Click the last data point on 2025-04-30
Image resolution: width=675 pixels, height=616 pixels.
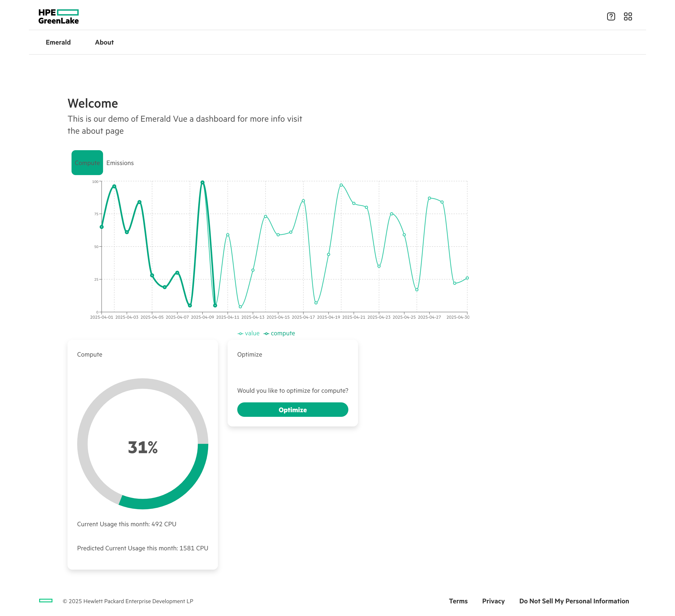467,278
